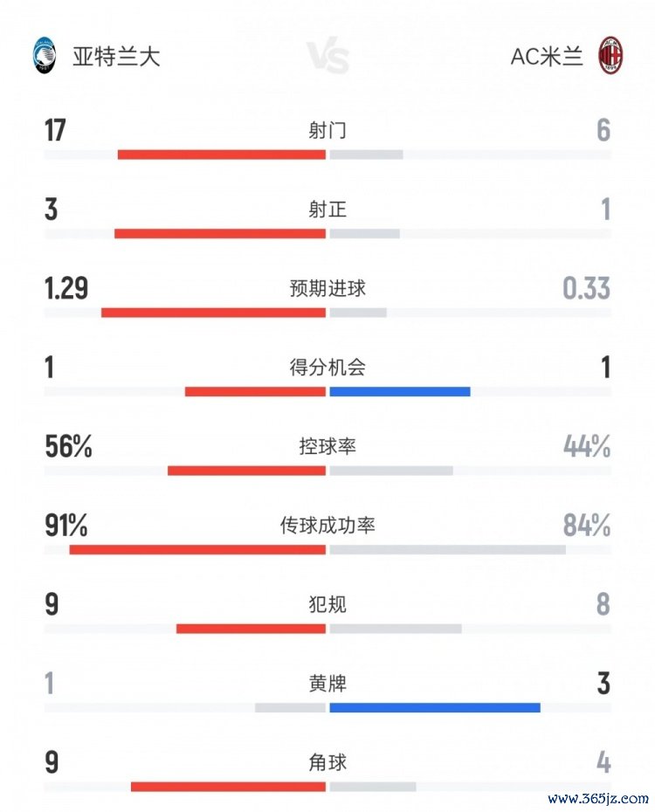
Task: Select the 射正 stat label
Action: click(x=327, y=210)
